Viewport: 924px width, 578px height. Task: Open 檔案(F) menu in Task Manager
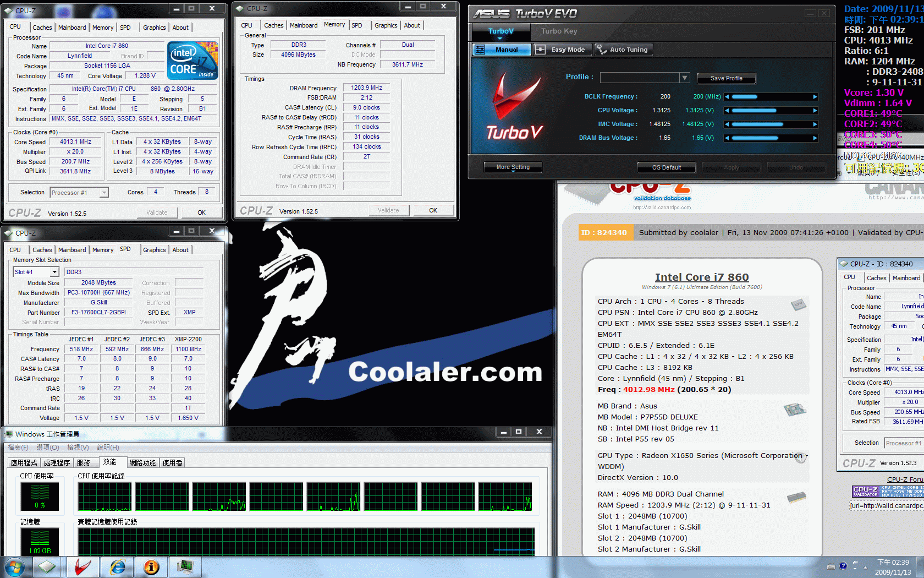click(18, 448)
